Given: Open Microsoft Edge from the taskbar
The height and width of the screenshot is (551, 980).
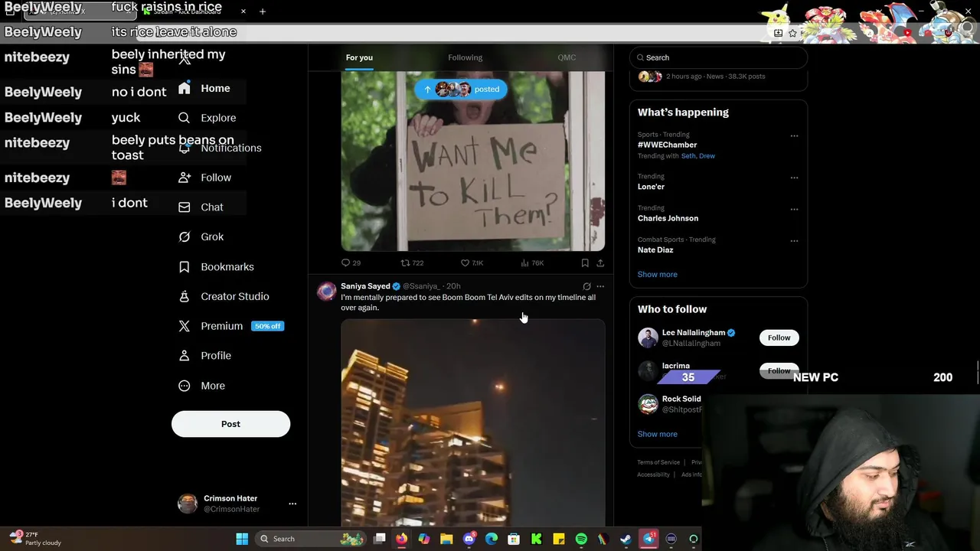Looking at the screenshot, I should point(492,539).
